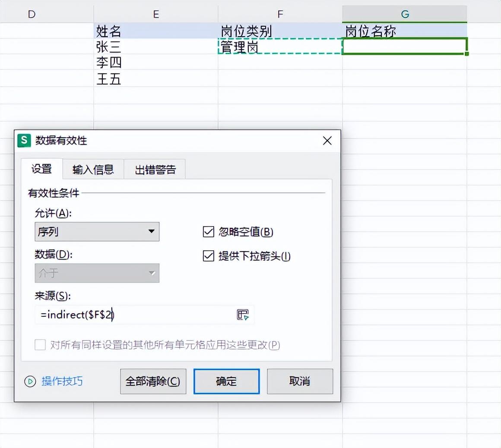Click the selected empty cell under 岗位名称

coord(405,46)
